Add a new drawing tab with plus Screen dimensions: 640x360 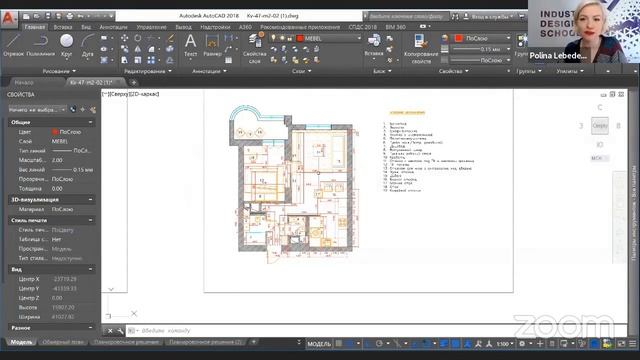(133, 82)
